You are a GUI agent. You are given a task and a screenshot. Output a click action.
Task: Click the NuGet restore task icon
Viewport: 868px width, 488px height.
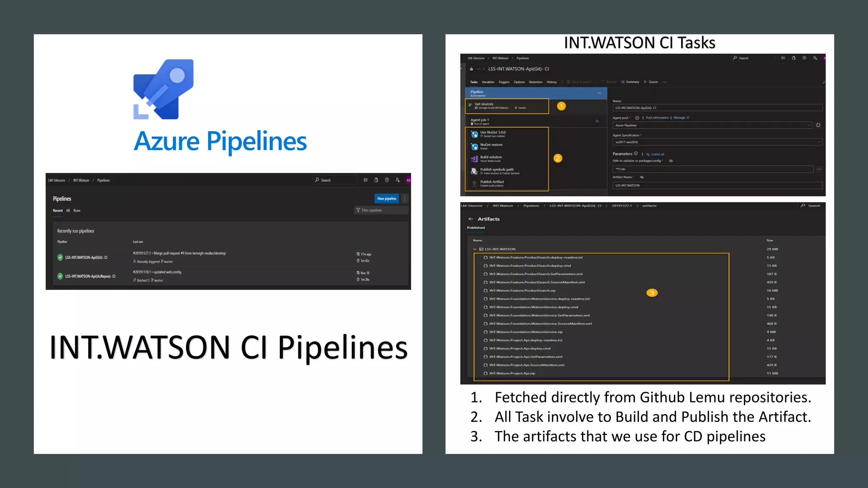pos(475,147)
